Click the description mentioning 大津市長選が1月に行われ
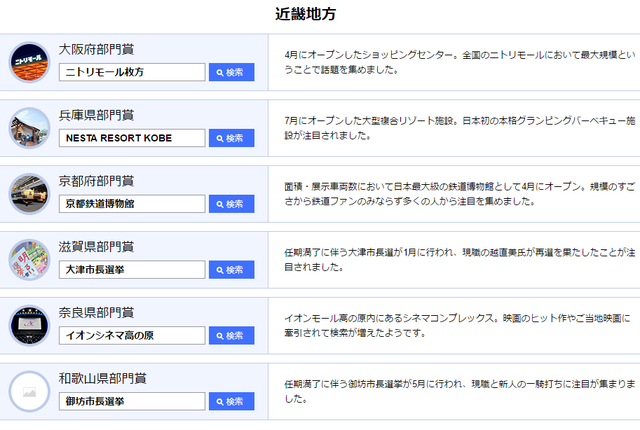Viewport: 640px width, 430px height. pos(460,259)
